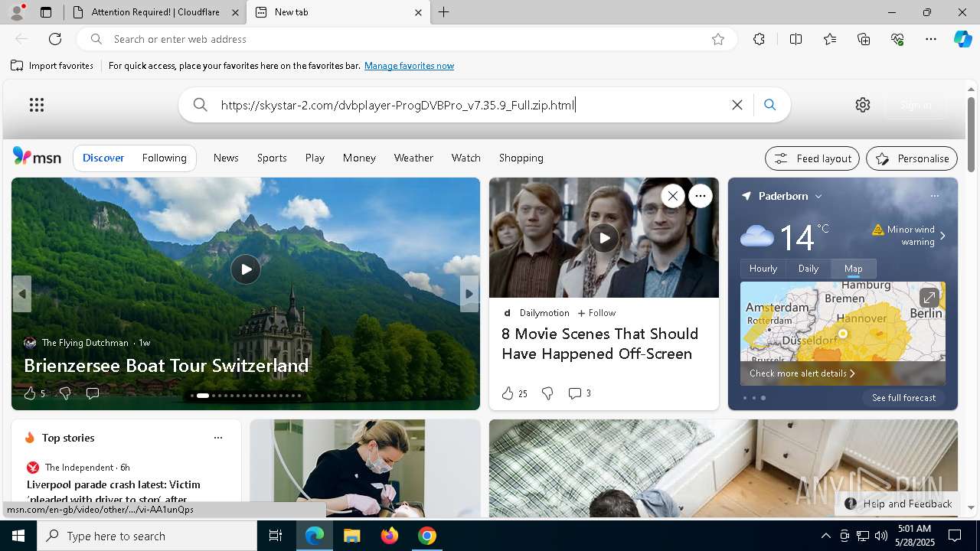Refresh the current page
Screen dimensions: 980x551
coord(55,39)
